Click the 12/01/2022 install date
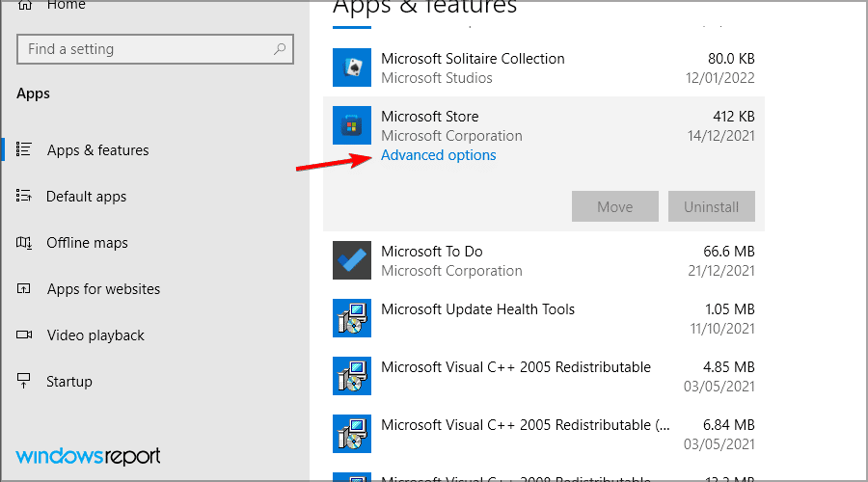This screenshot has height=482, width=868. 720,78
